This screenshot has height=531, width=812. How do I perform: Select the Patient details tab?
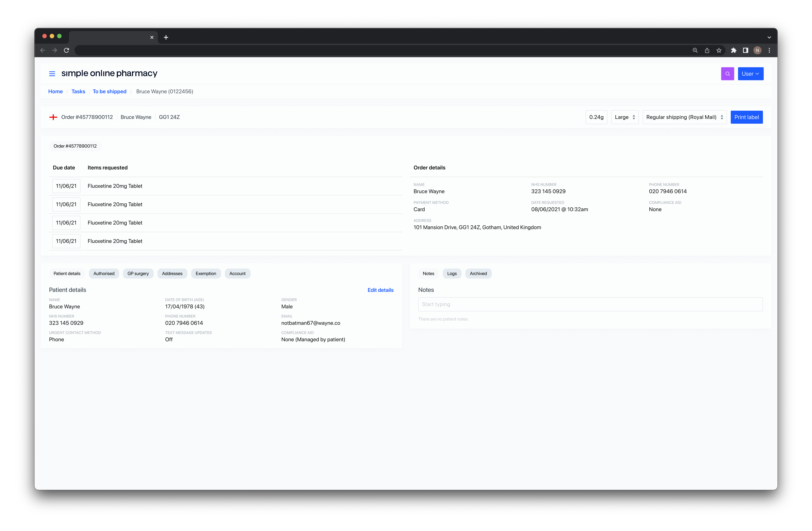(x=67, y=273)
